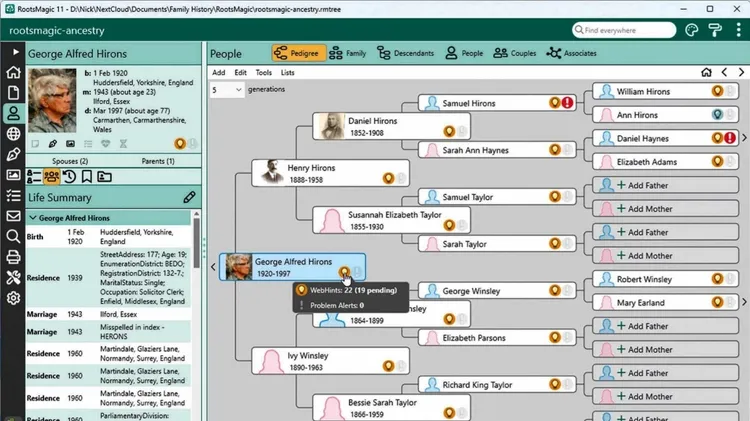Expand ancestors arrow right of Daniel Haynes

pos(743,138)
